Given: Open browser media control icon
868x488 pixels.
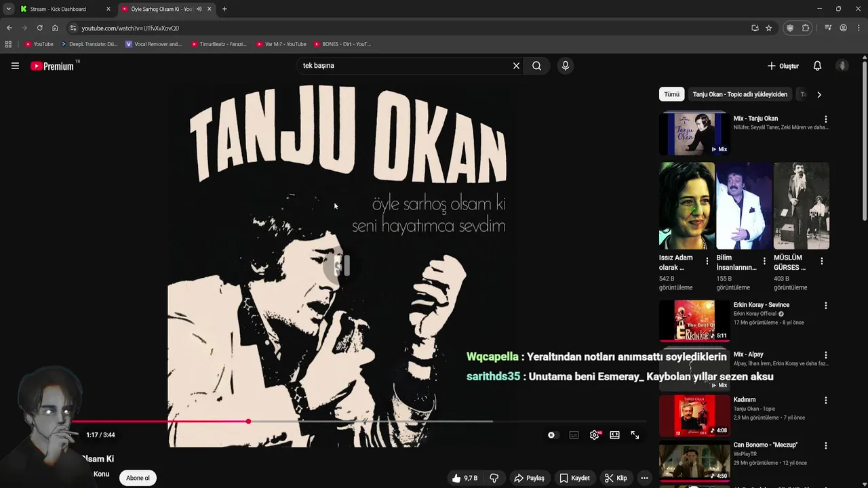Looking at the screenshot, I should pyautogui.click(x=828, y=28).
